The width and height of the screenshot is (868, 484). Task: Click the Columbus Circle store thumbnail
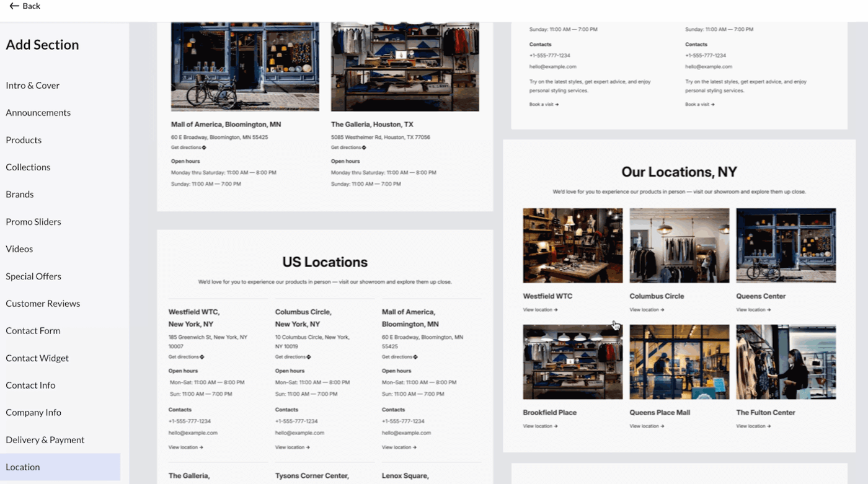(x=679, y=245)
